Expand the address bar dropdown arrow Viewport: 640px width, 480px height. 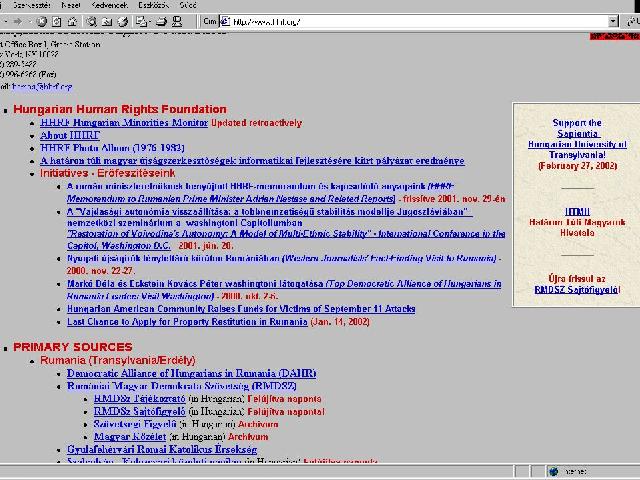pos(613,22)
